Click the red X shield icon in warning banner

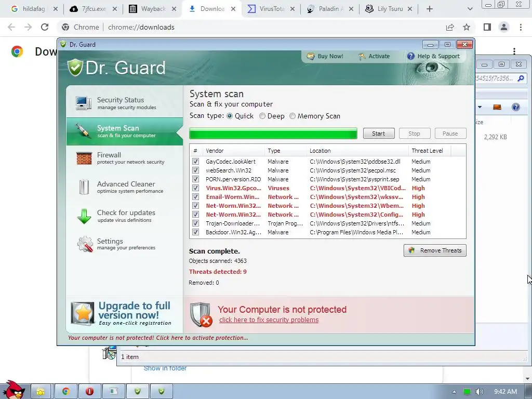coord(201,314)
